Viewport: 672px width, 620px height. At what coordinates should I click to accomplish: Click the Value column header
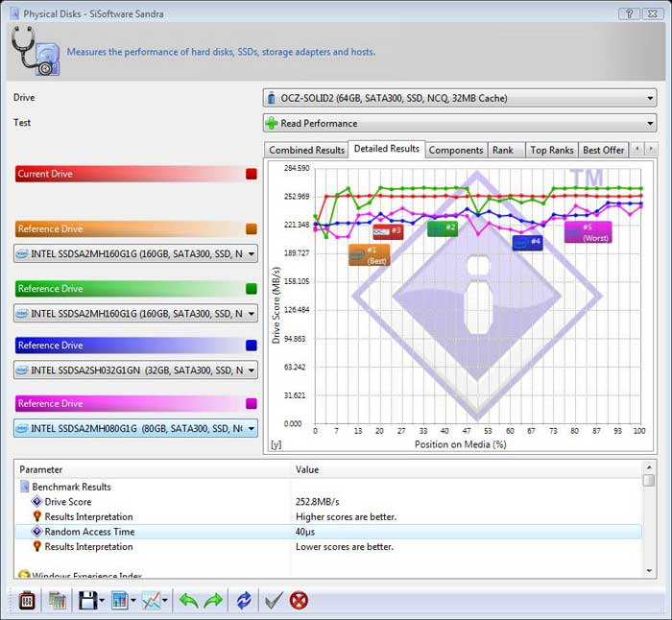click(467, 469)
